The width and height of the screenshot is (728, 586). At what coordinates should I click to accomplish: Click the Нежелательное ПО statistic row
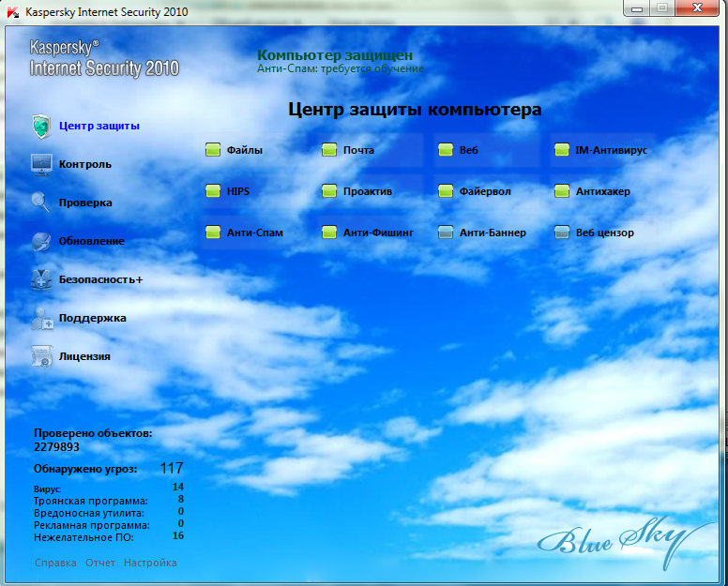point(109,537)
